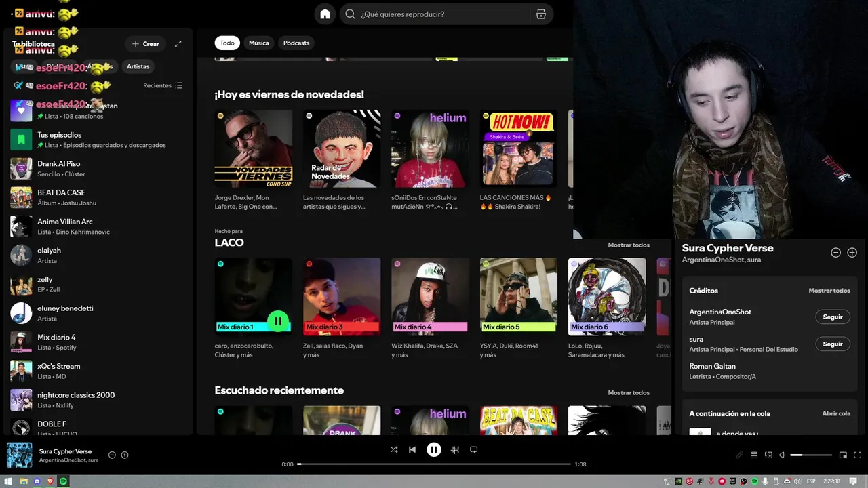Open elaiyah artist in the library

pos(100,255)
